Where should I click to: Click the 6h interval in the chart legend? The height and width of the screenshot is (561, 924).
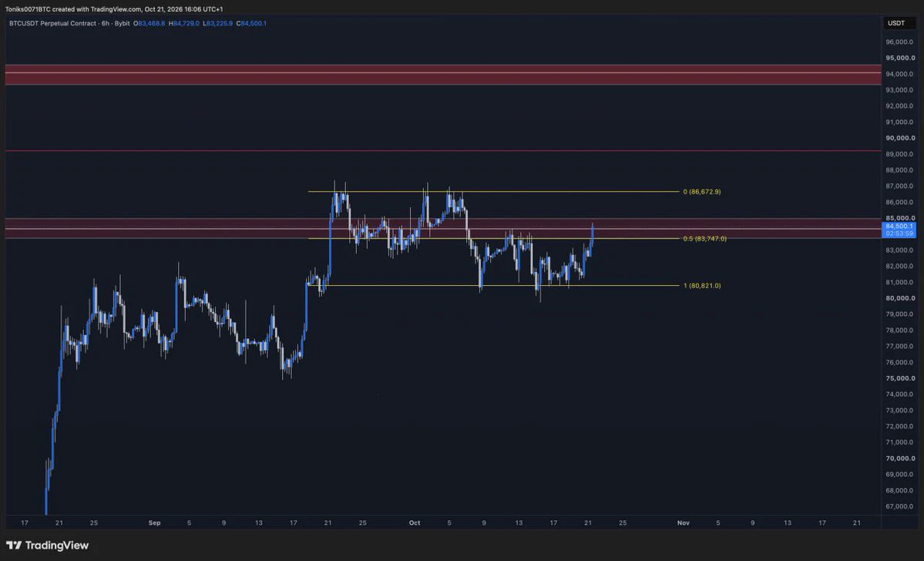pos(106,24)
